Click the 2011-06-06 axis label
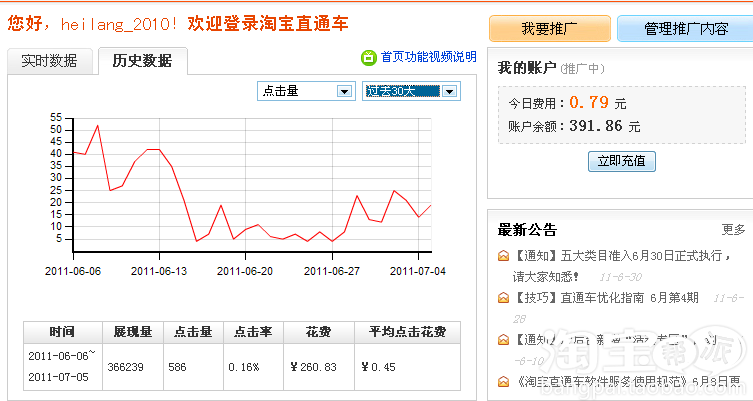 [x=73, y=271]
